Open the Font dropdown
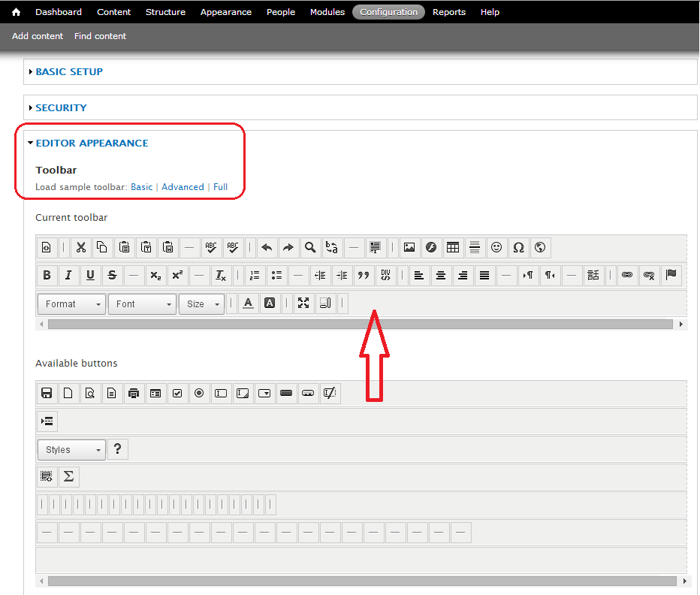This screenshot has height=595, width=700. [x=142, y=304]
